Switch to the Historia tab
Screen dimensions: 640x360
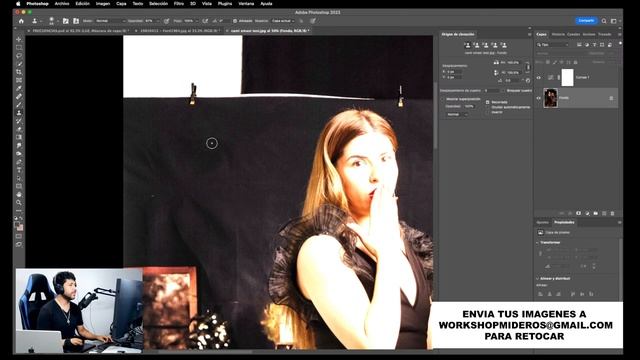[x=558, y=34]
